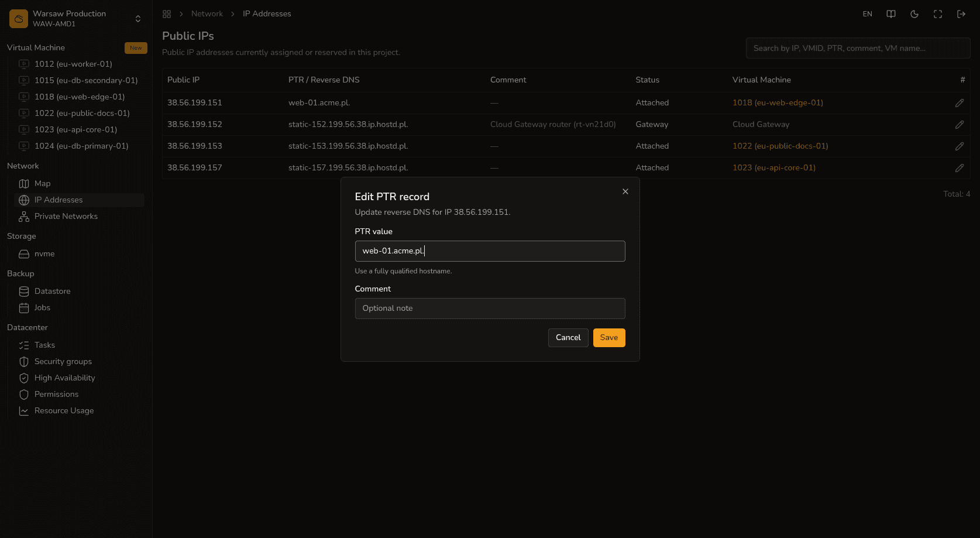This screenshot has height=538, width=980.
Task: Click the Warsaw Production project logo icon
Action: (x=19, y=19)
